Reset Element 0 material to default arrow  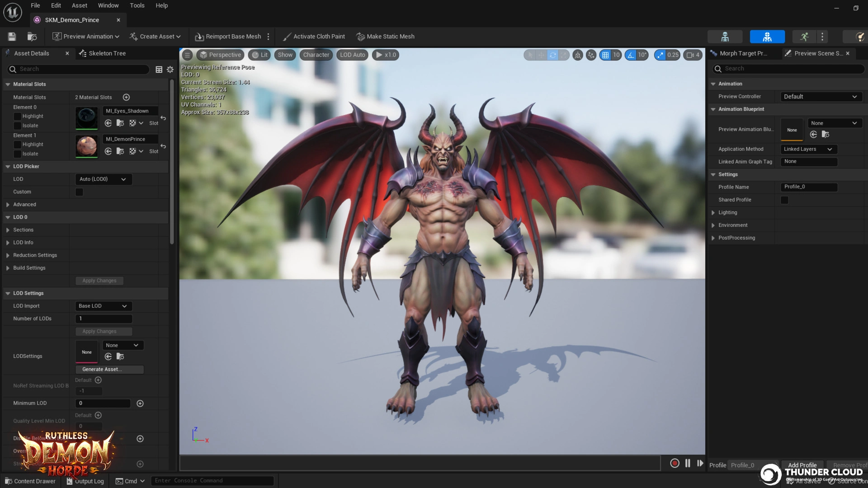(x=163, y=118)
